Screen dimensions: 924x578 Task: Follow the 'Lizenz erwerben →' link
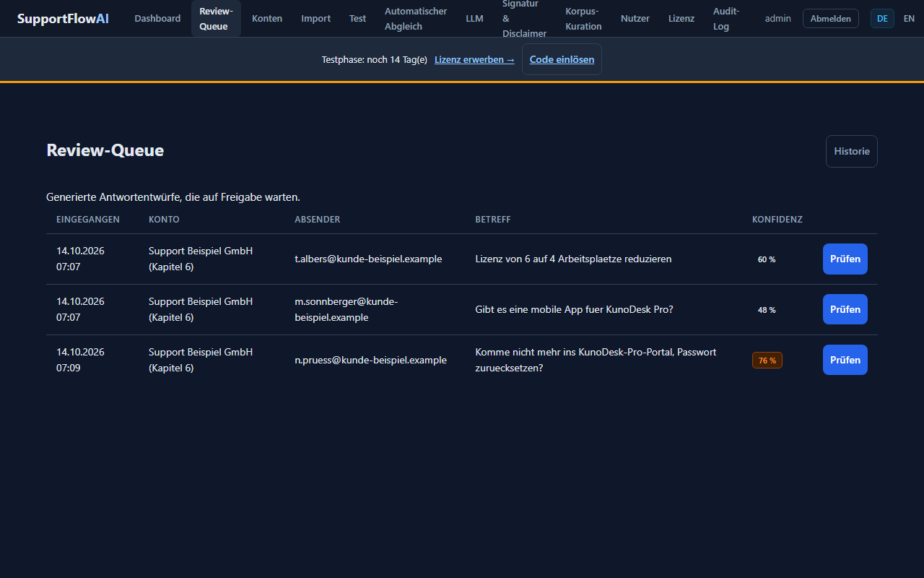point(474,60)
